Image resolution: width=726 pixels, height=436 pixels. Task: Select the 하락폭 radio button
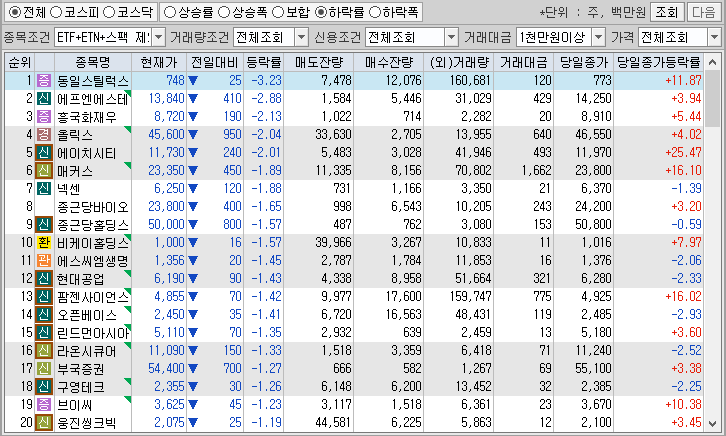point(375,12)
